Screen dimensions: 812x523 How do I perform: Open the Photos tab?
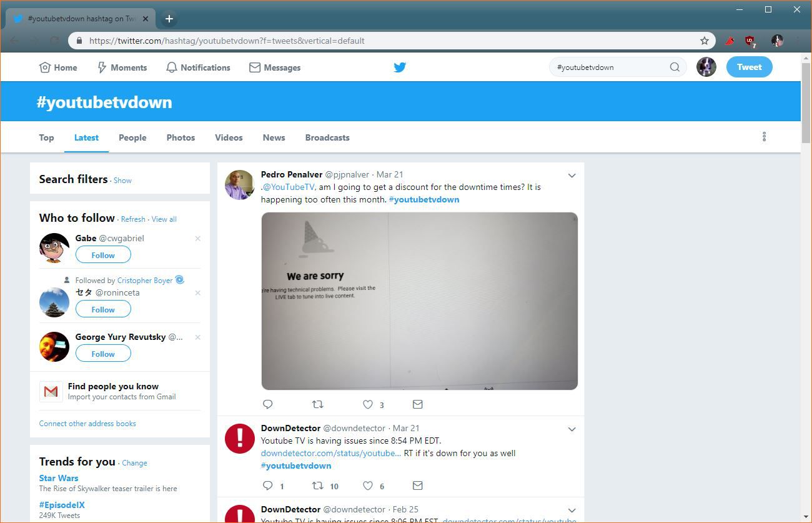181,137
